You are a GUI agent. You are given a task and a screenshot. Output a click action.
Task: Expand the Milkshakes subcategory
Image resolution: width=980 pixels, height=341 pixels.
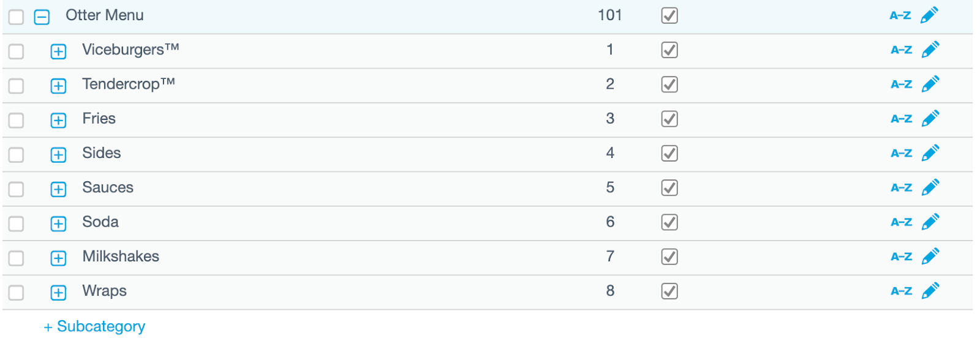point(58,258)
